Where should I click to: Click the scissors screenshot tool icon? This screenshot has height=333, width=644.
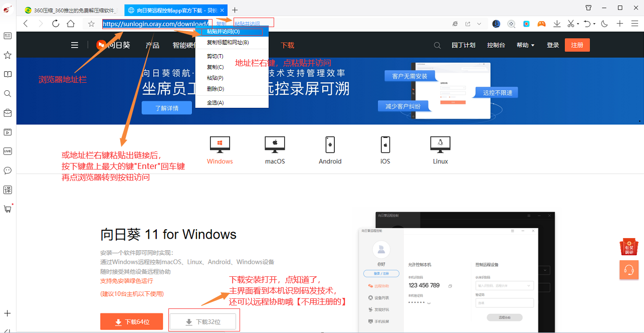[571, 24]
